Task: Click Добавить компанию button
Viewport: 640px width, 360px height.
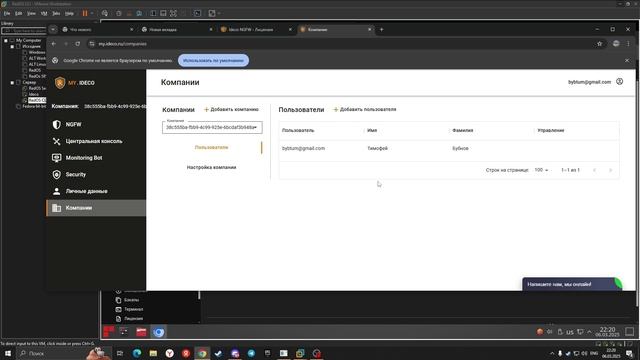Action: pyautogui.click(x=231, y=109)
